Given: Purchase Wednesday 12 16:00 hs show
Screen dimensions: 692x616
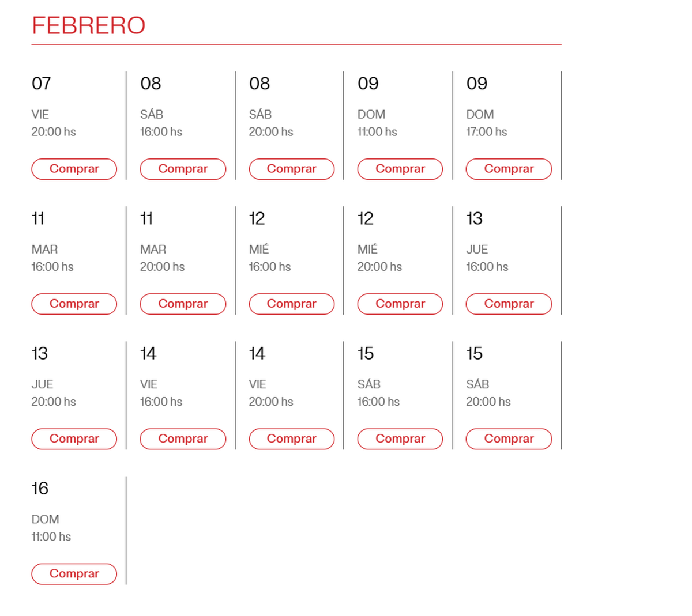Looking at the screenshot, I should point(291,304).
